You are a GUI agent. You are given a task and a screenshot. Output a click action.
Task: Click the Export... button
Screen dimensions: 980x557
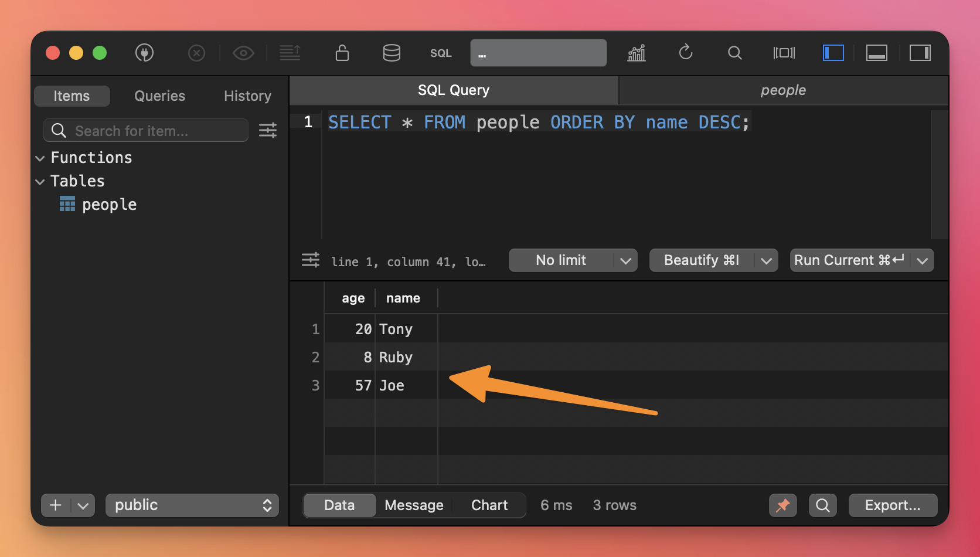pyautogui.click(x=893, y=505)
